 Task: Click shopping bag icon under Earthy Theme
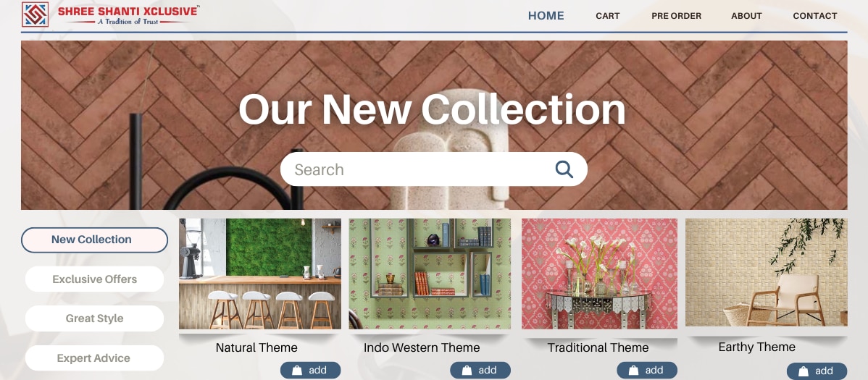point(804,371)
